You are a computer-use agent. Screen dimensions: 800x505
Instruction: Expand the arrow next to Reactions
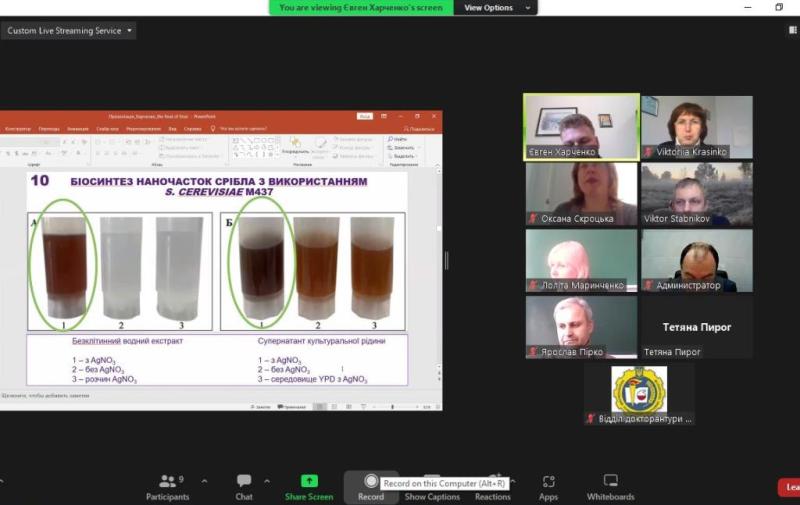pyautogui.click(x=513, y=481)
